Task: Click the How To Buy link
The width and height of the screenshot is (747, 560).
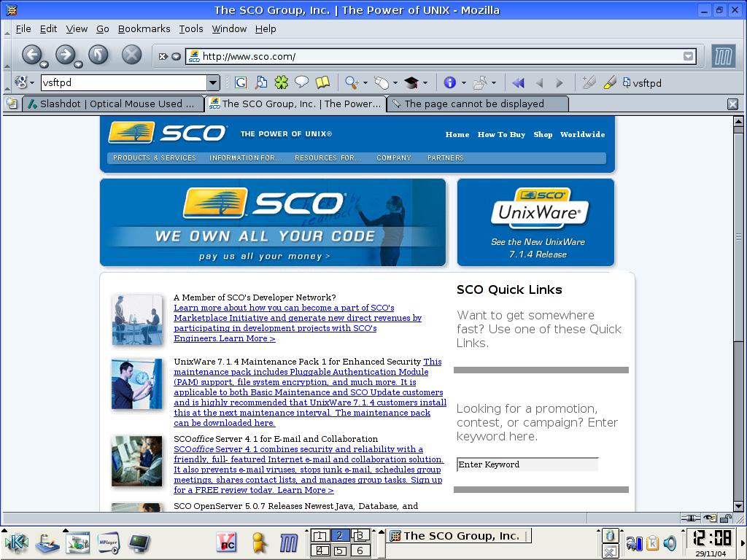Action: click(x=501, y=134)
